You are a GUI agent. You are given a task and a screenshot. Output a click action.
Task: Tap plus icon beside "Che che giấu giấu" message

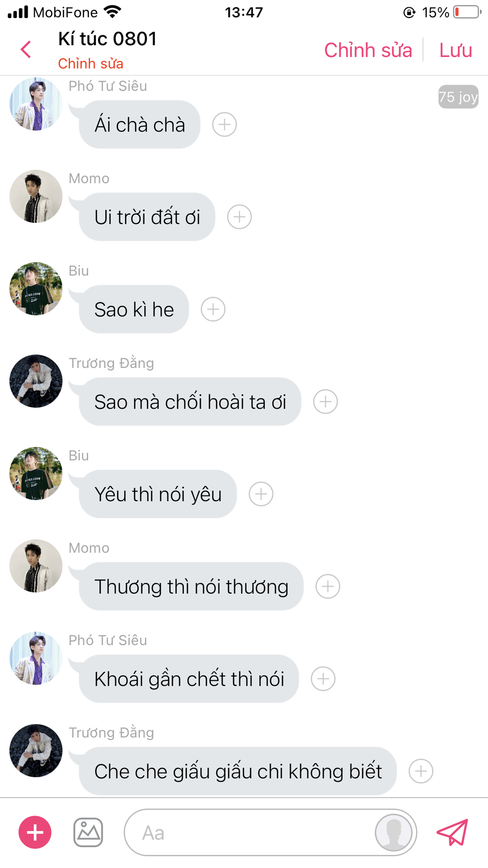[x=421, y=771]
